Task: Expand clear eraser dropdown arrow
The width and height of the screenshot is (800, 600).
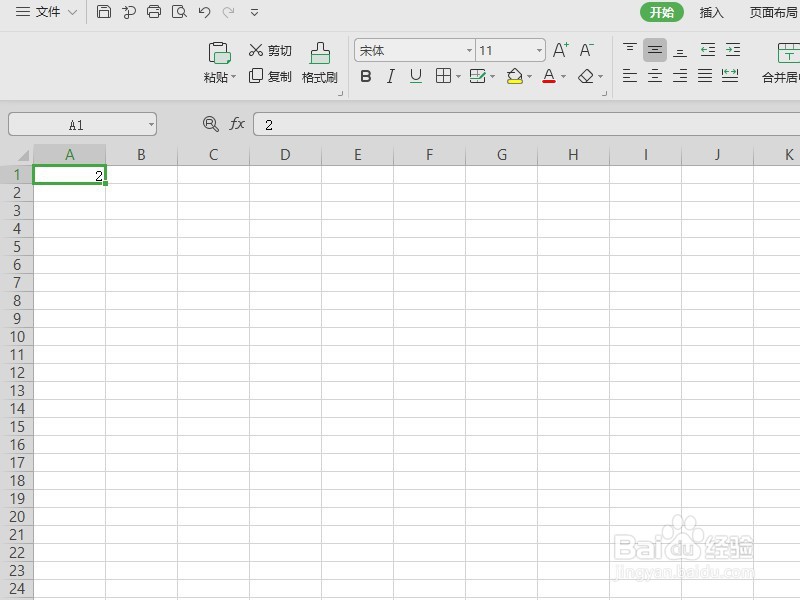Action: 601,77
